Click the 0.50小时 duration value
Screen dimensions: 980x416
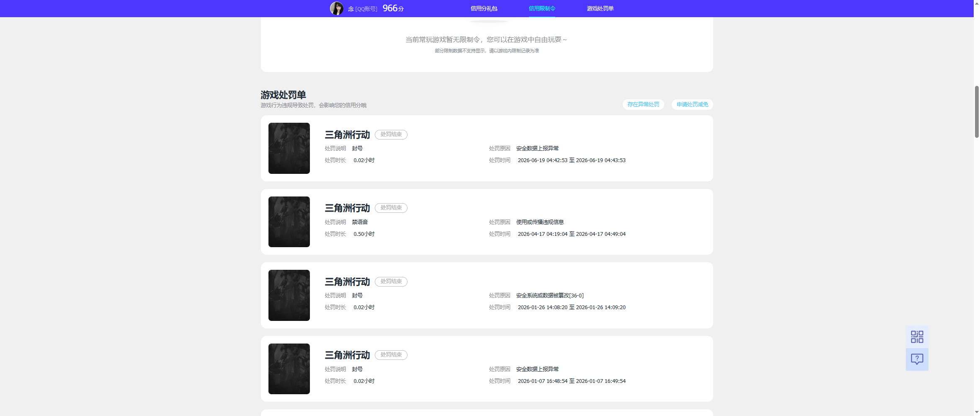(x=364, y=234)
